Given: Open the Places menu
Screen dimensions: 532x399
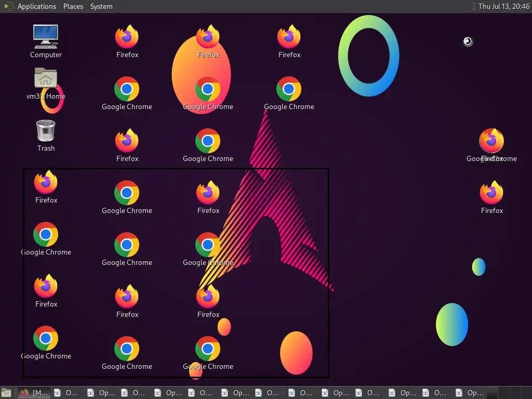Looking at the screenshot, I should point(73,6).
